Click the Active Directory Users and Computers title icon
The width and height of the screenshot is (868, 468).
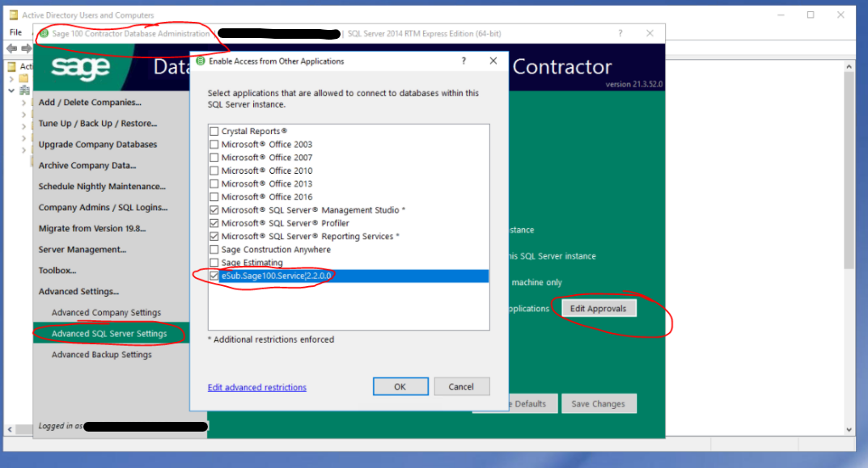point(14,15)
